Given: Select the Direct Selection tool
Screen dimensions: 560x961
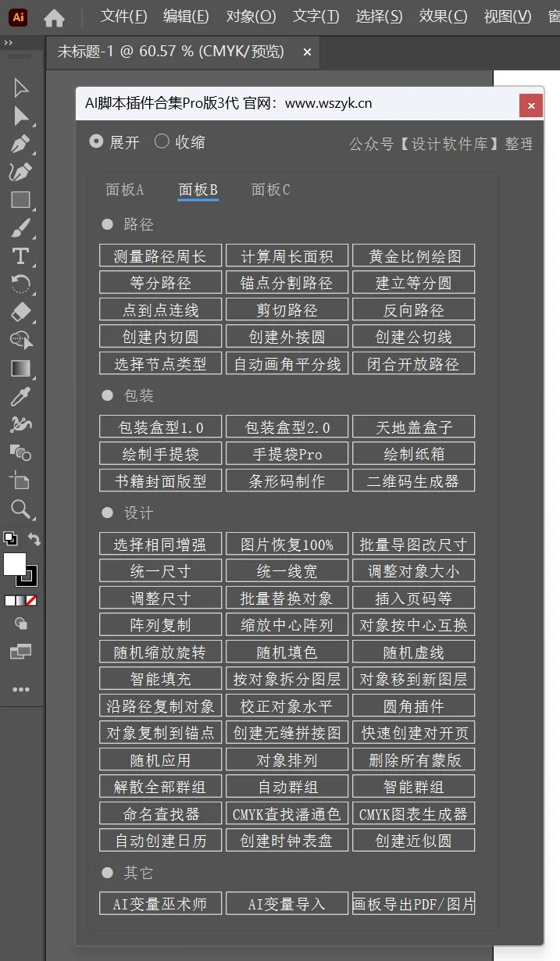Looking at the screenshot, I should (x=21, y=116).
